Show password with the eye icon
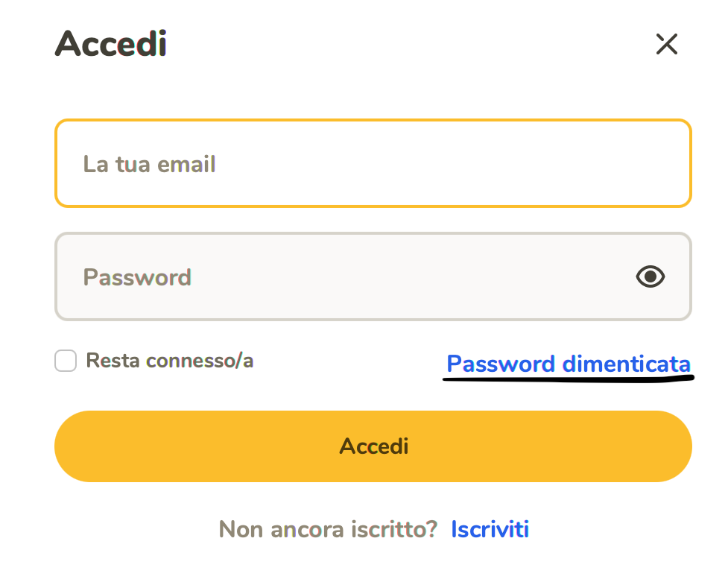Viewport: 728px width, 585px height. pos(650,276)
